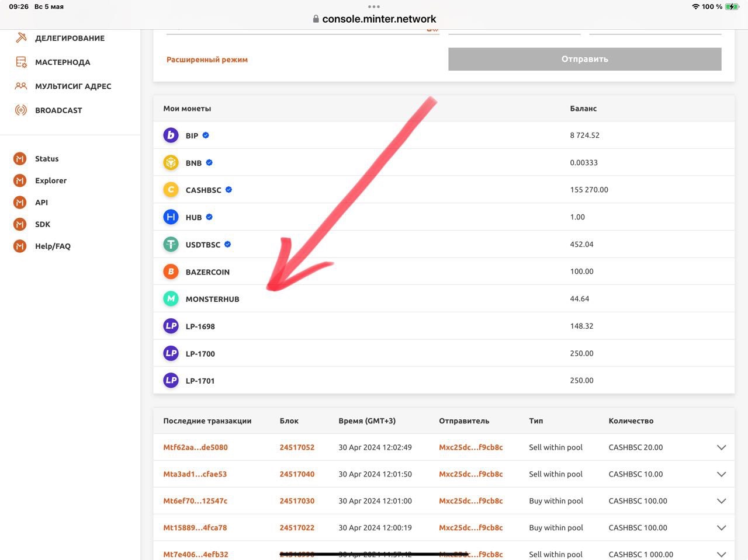Expand transaction Mta3ad1...cfae53 details chevron
The height and width of the screenshot is (560, 748).
tap(721, 474)
